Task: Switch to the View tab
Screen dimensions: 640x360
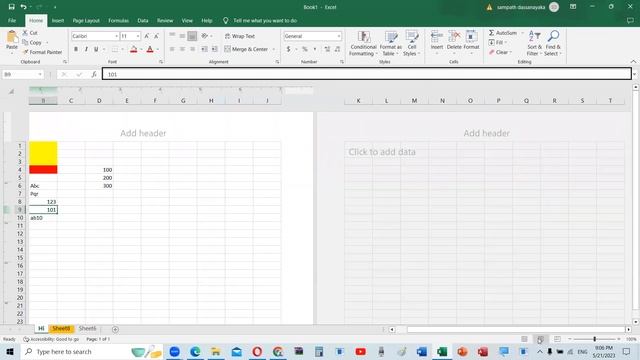Action: (187, 20)
